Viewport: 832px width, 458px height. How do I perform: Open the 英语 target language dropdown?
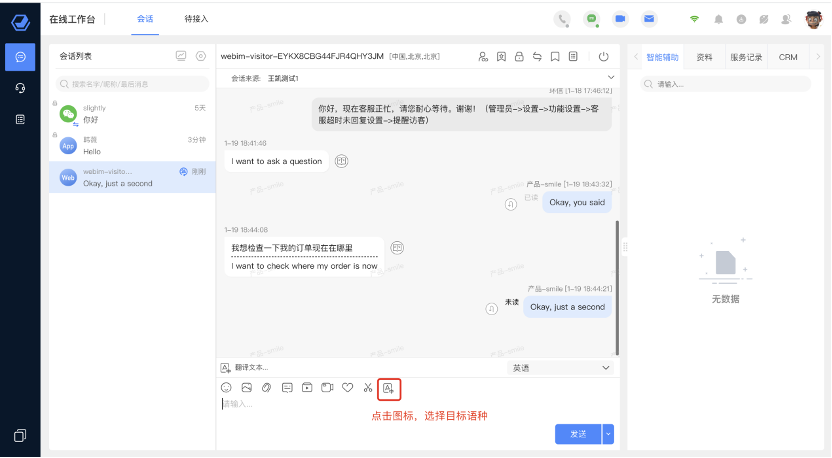click(560, 368)
